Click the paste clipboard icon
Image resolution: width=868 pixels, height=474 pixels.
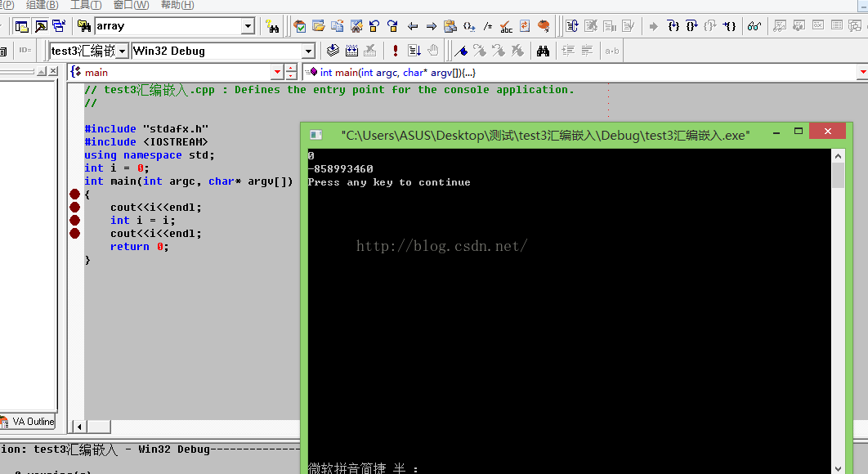pos(450,26)
